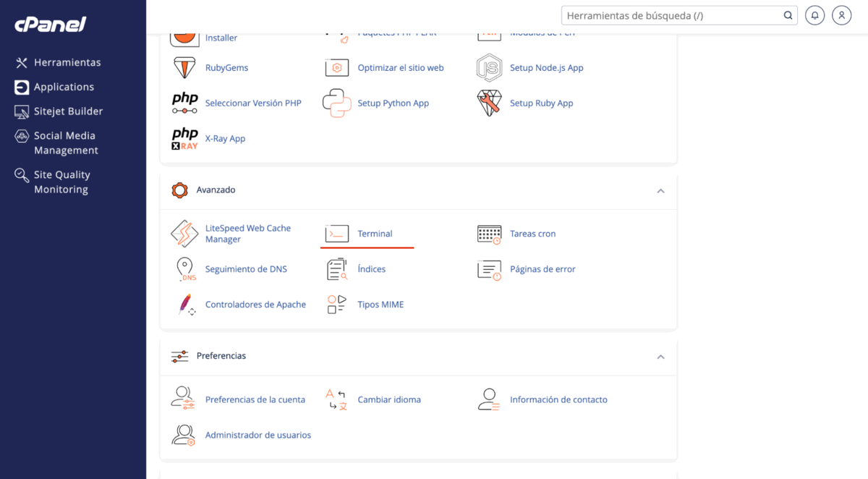
Task: Click the Preferencias de la cuenta icon
Action: [184, 399]
